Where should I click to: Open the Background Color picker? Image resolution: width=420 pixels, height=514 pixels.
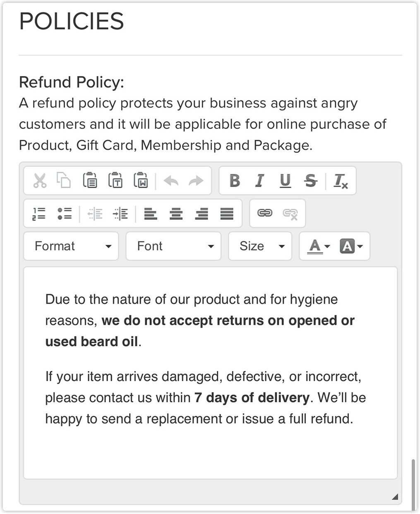click(x=351, y=246)
